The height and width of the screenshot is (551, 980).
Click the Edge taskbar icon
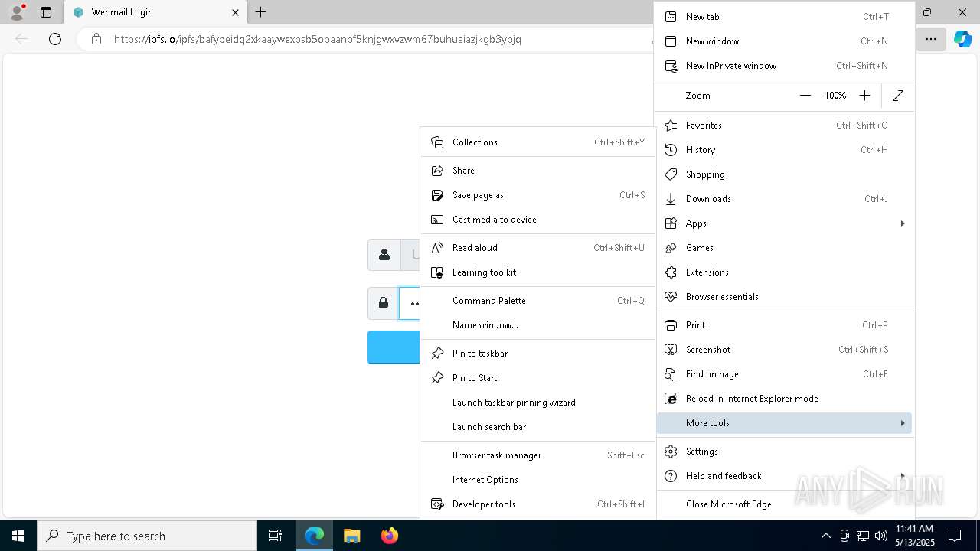click(x=315, y=536)
